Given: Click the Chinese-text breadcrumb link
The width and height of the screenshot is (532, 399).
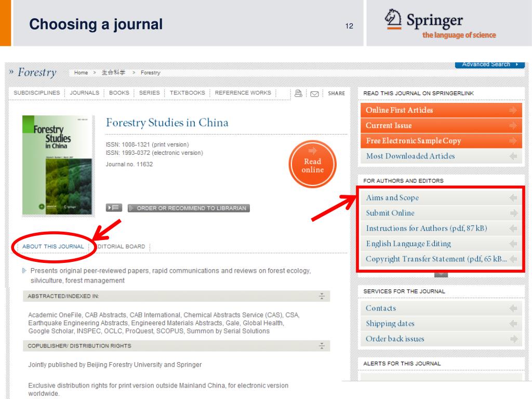Looking at the screenshot, I should coord(113,73).
